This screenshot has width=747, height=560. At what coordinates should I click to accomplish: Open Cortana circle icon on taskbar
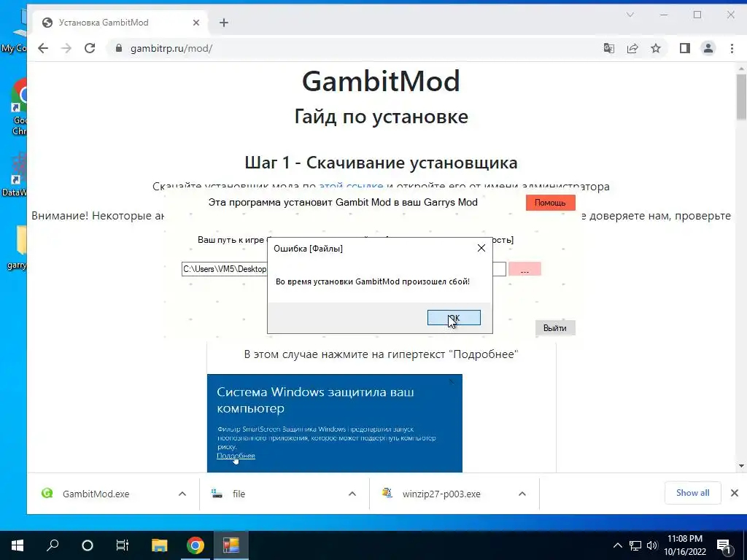[88, 545]
